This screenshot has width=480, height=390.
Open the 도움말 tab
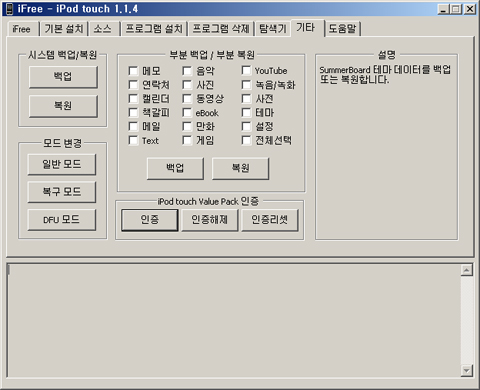(x=343, y=29)
